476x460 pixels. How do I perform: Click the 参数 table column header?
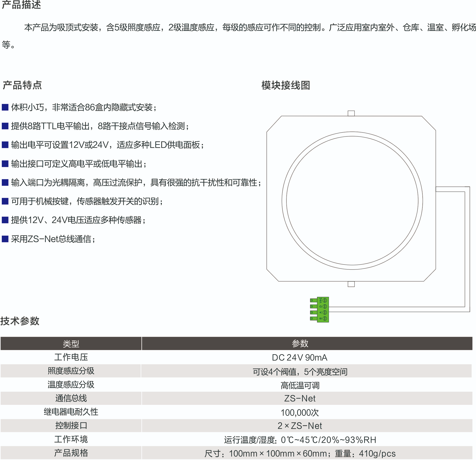pyautogui.click(x=300, y=343)
